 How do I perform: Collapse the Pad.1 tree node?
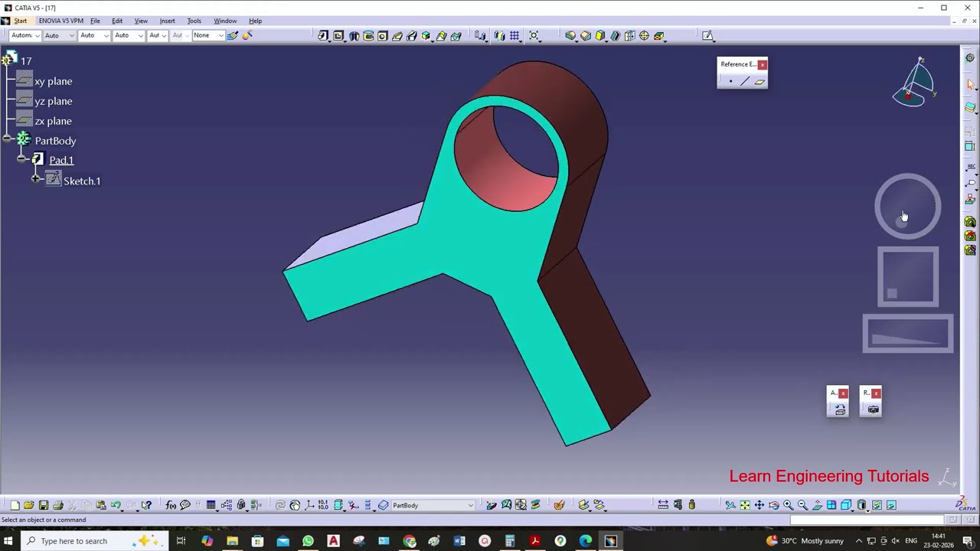[22, 158]
